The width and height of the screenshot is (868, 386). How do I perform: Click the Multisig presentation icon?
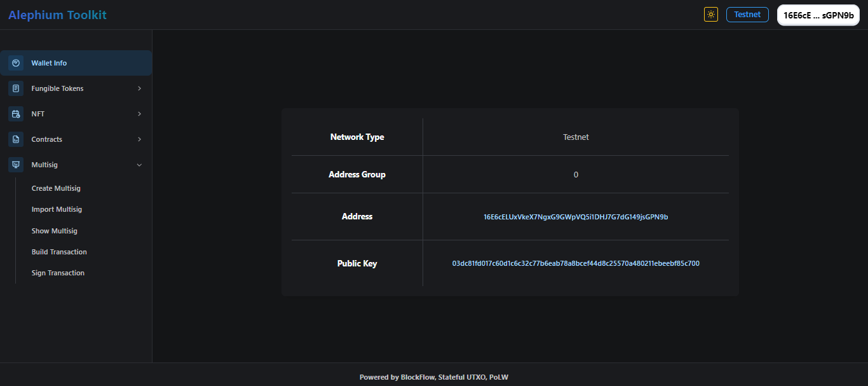16,165
